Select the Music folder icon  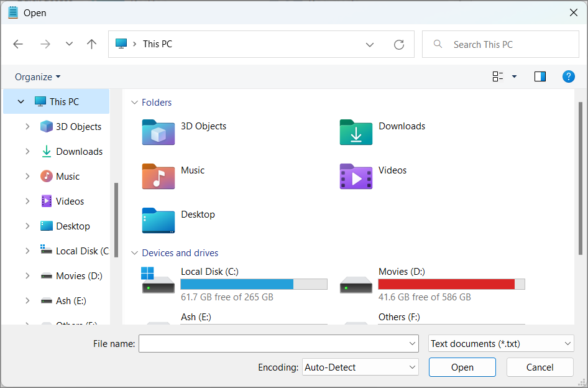pos(158,177)
